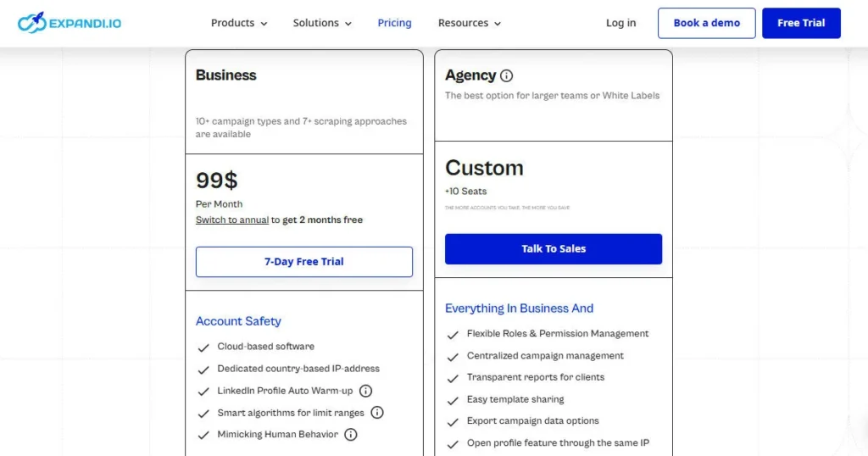
Task: Go to the Pricing page
Action: click(394, 23)
